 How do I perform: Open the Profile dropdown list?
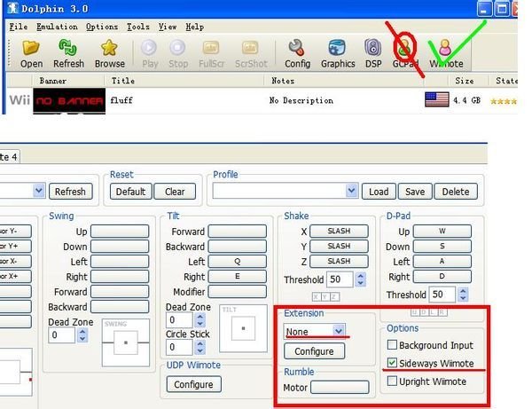(x=352, y=191)
